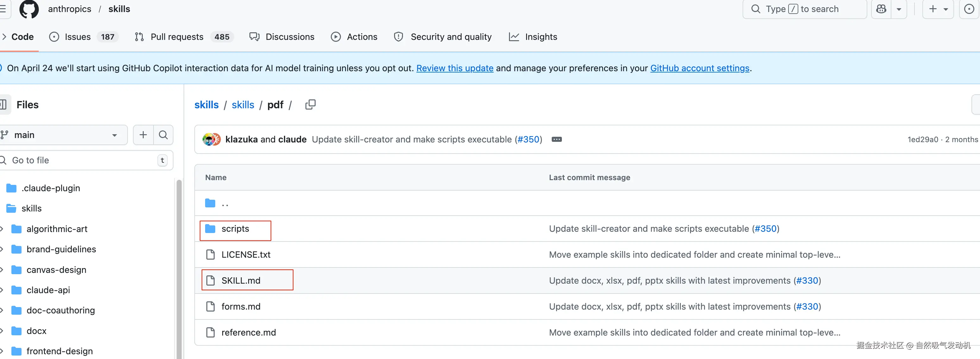Open the issues circle icon in header
980x359 pixels.
pyautogui.click(x=969, y=9)
